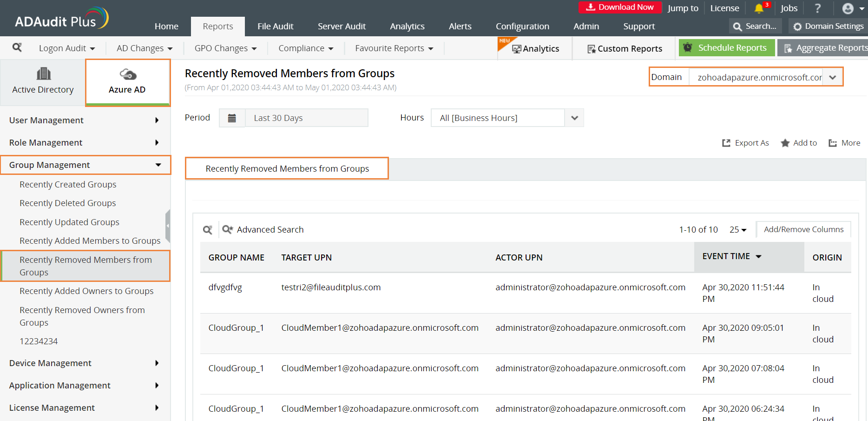Switch to the File Audit tab
The width and height of the screenshot is (868, 421).
click(x=275, y=26)
